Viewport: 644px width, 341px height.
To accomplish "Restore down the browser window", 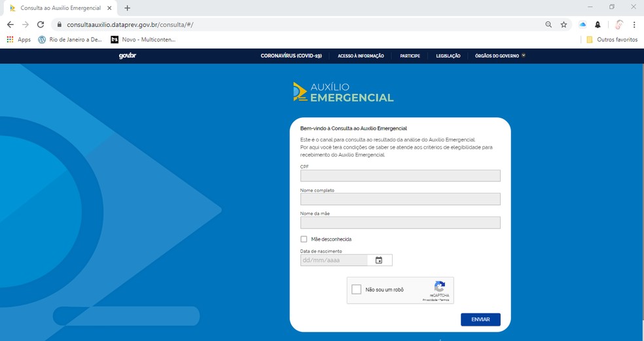I will (x=612, y=7).
